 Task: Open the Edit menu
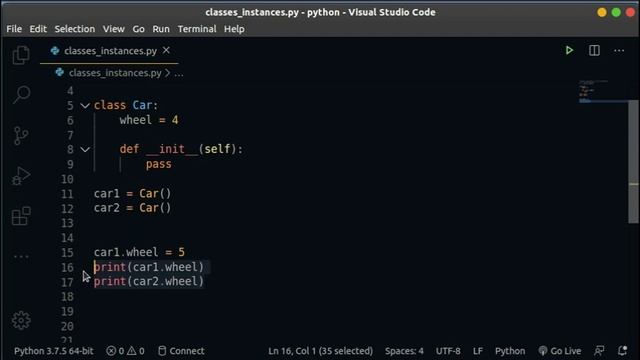[x=38, y=29]
